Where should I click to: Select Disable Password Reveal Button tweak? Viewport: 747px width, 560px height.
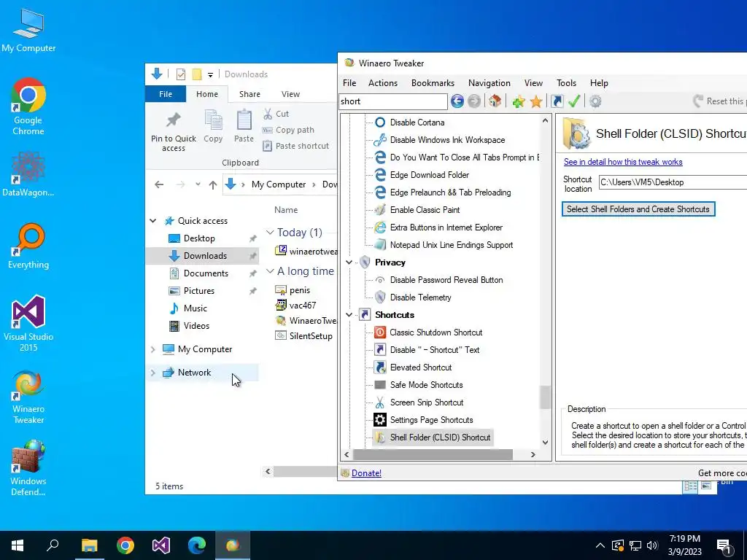click(x=446, y=280)
